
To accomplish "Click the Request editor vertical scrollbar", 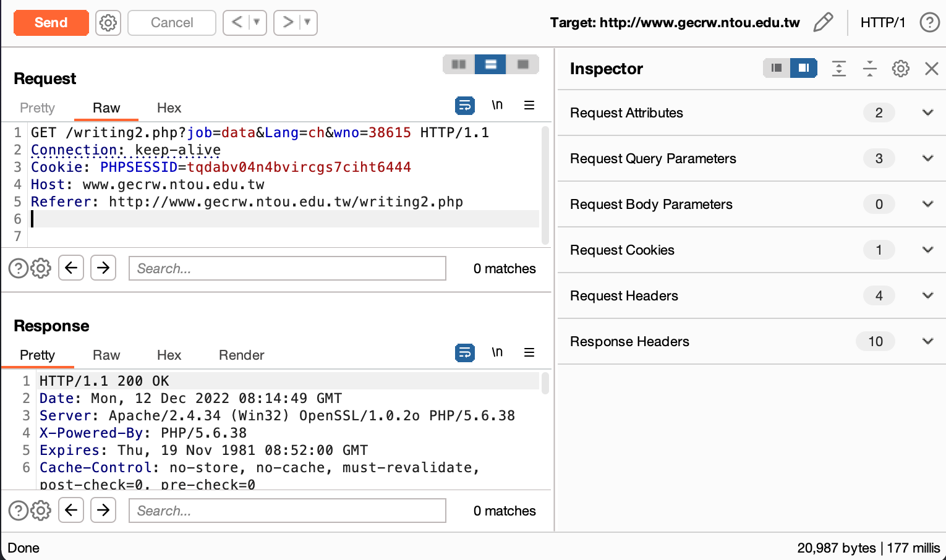I will [545, 185].
